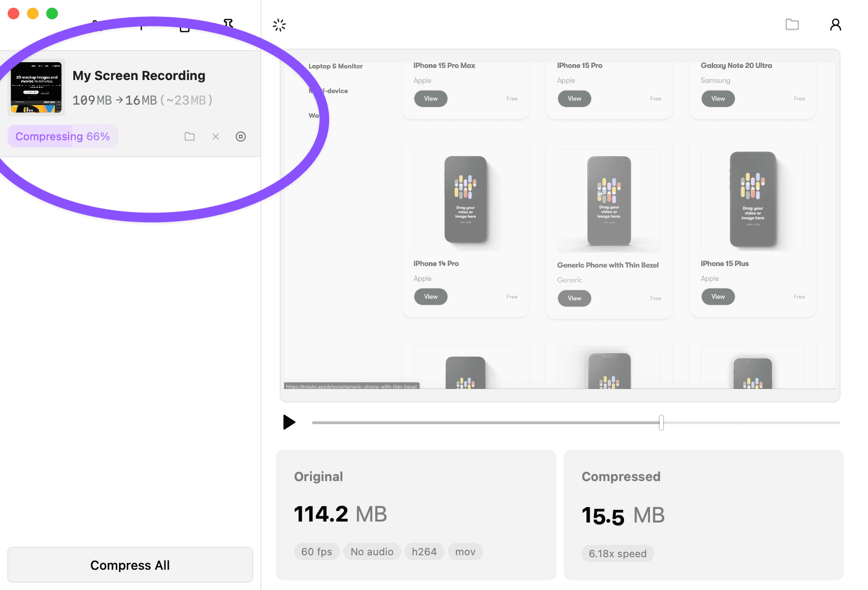Image resolution: width=868 pixels, height=590 pixels.
Task: Click the h264 codec tag
Action: point(424,551)
